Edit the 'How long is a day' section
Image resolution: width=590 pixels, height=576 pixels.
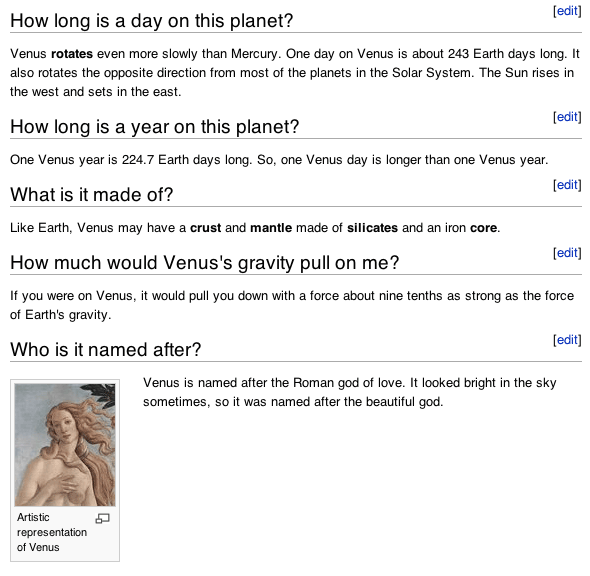567,11
